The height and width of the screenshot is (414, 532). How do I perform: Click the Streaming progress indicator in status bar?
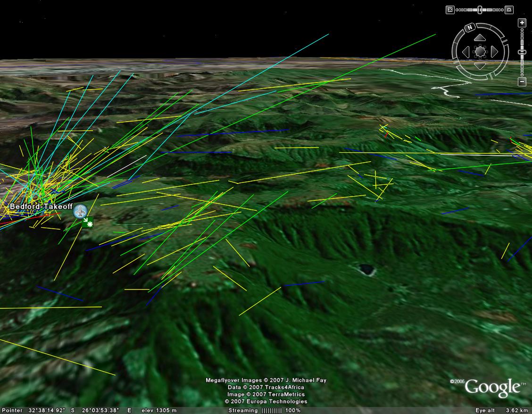tap(264, 410)
